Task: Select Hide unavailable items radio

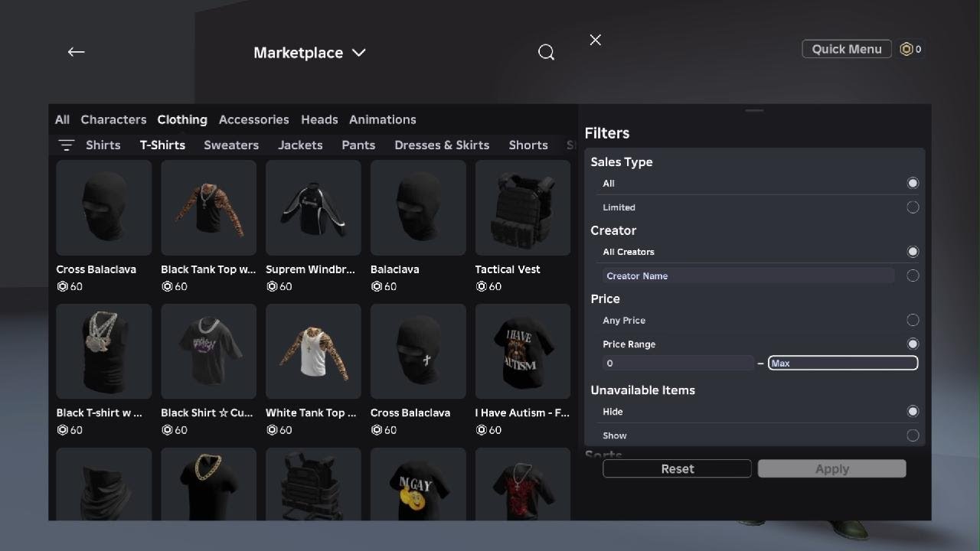Action: [913, 412]
